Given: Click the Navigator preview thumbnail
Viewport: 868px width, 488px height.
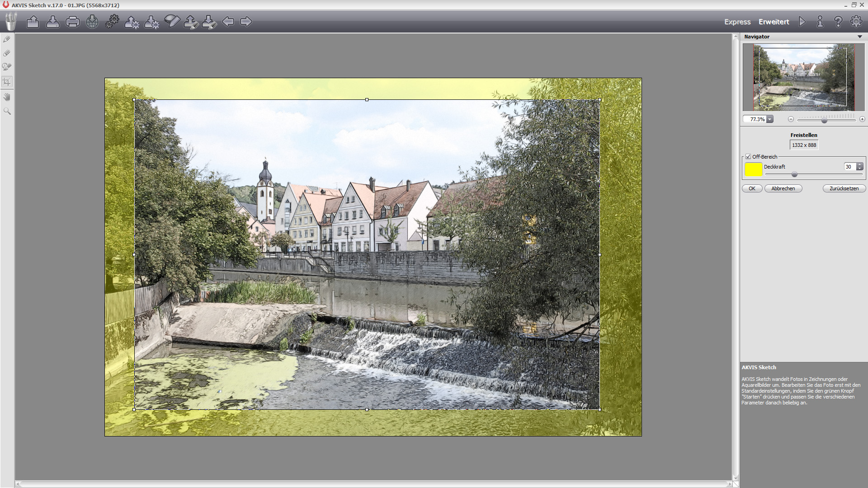Looking at the screenshot, I should click(803, 77).
